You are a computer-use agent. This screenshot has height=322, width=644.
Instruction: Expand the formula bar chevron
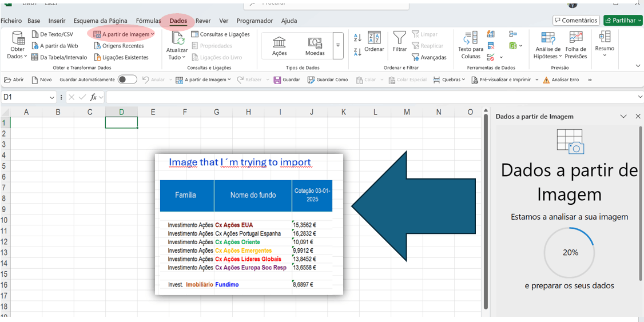pos(640,97)
